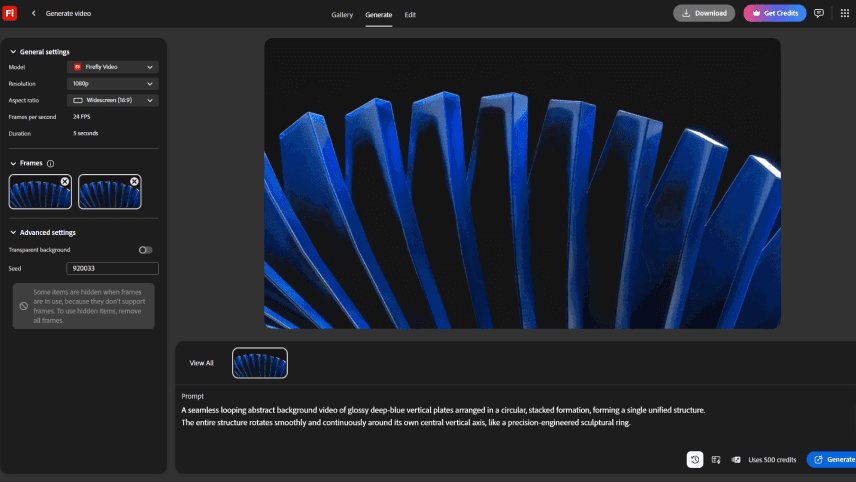Click the 24 FPS value
Image resolution: width=856 pixels, height=482 pixels.
coord(82,117)
